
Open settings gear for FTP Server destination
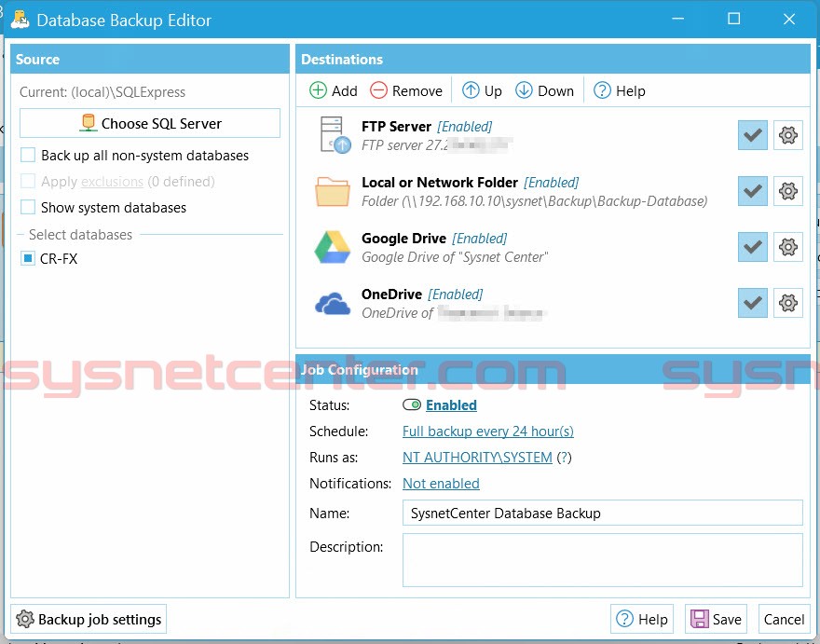tap(788, 135)
